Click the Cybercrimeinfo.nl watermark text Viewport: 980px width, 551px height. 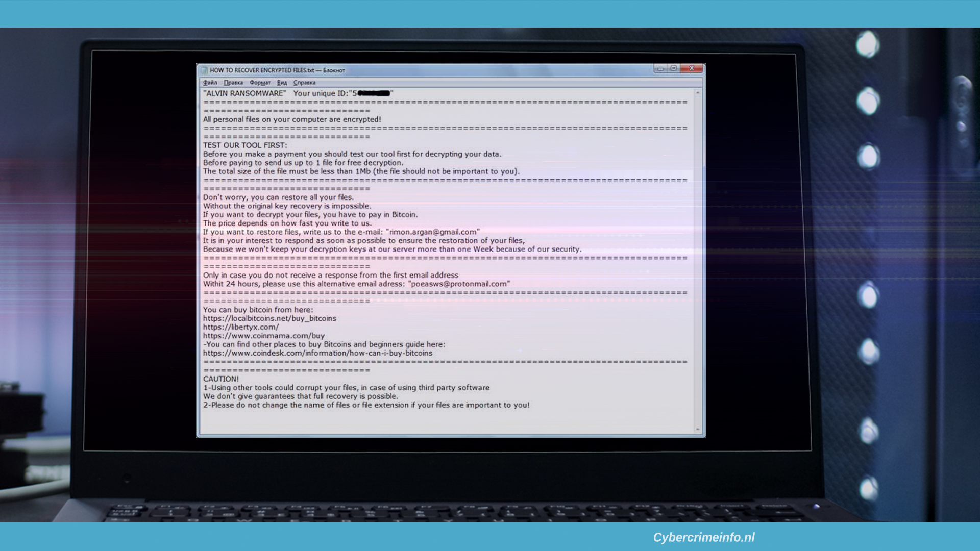pyautogui.click(x=704, y=537)
